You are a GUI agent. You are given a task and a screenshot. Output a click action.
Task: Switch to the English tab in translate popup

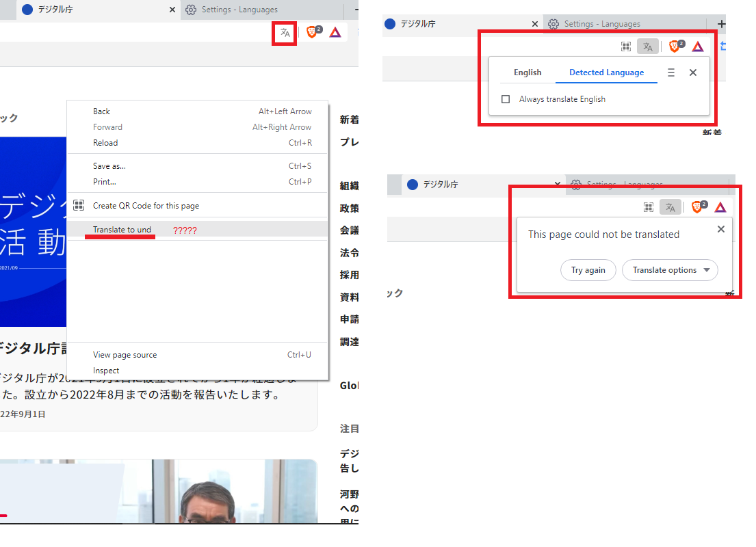pyautogui.click(x=527, y=72)
